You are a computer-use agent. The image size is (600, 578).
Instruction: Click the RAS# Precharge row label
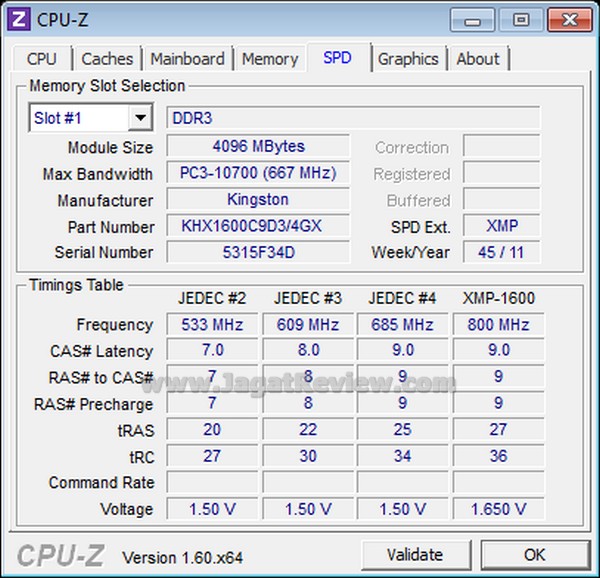coord(94,404)
